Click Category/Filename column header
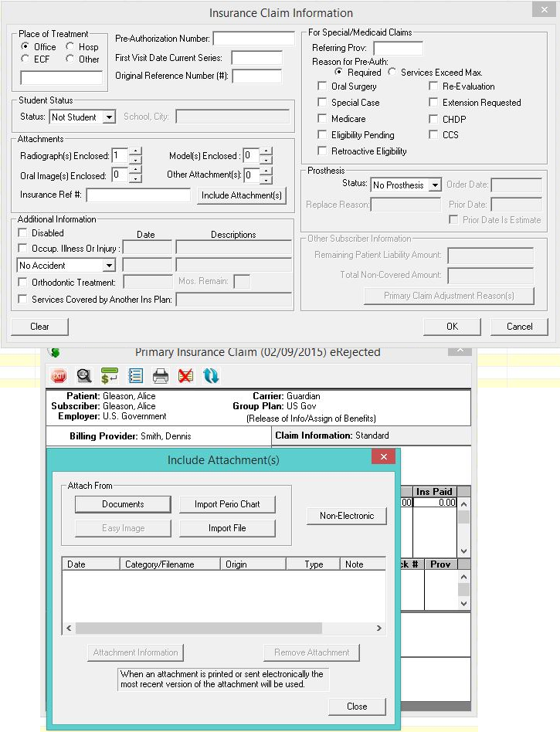560x732 pixels. point(170,564)
